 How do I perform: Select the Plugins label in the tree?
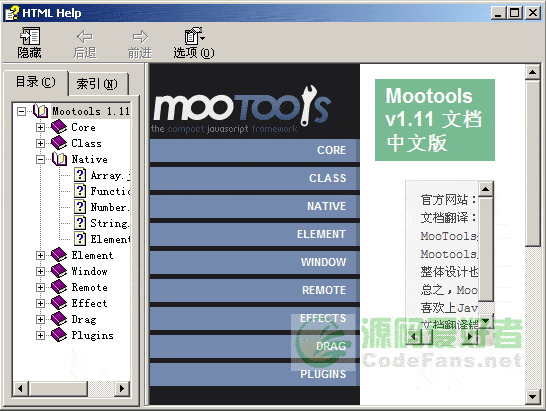click(93, 336)
